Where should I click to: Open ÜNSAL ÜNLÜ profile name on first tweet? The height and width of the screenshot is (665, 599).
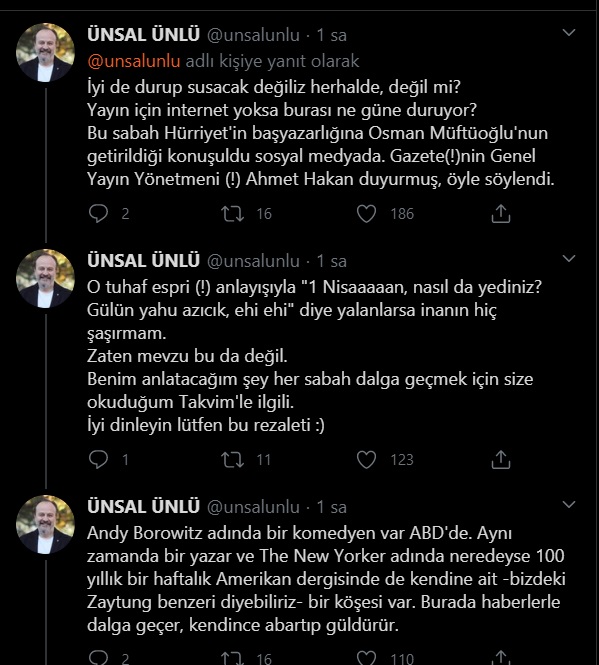click(x=143, y=34)
